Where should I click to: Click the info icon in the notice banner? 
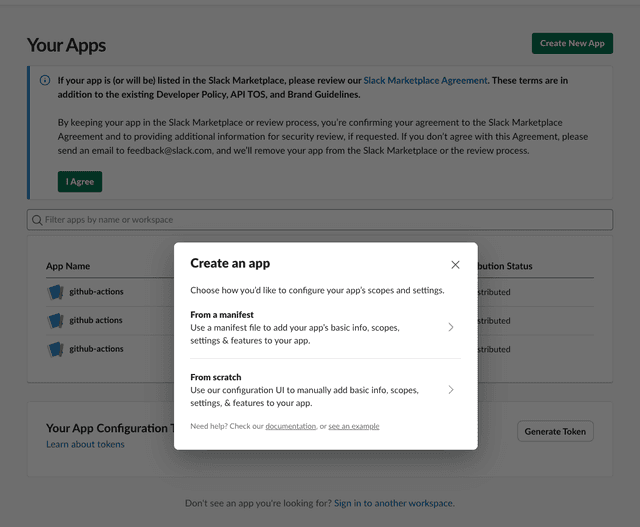coord(45,80)
